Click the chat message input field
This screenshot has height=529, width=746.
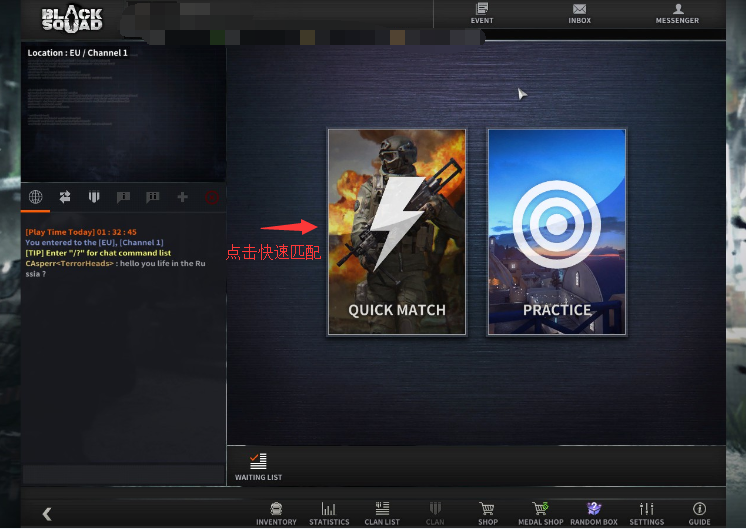[x=124, y=474]
